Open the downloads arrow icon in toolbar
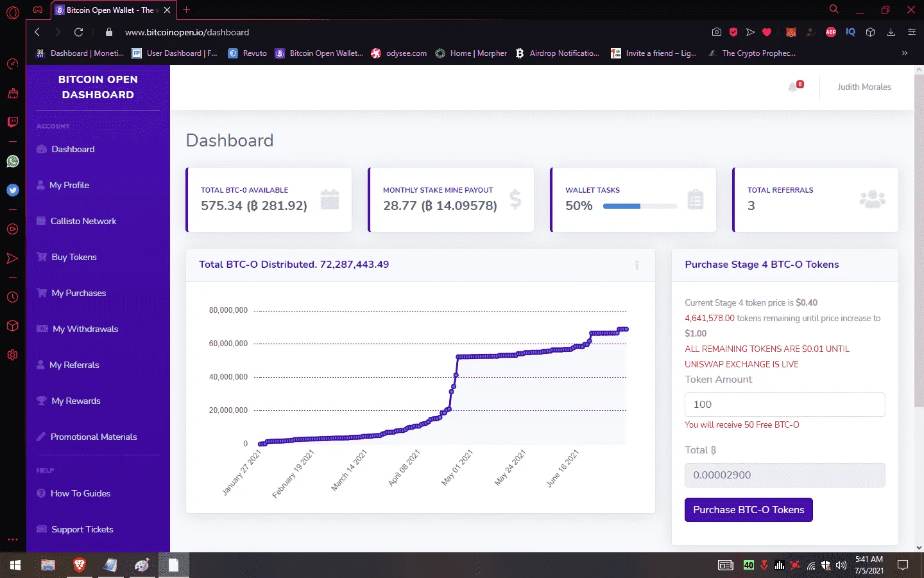This screenshot has width=924, height=578. pyautogui.click(x=891, y=32)
